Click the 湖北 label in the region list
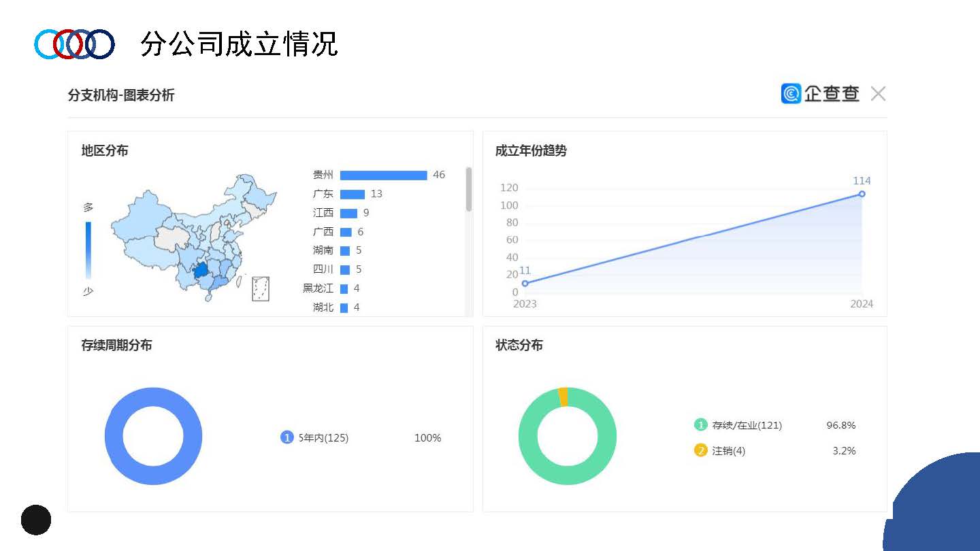980x551 pixels. 323,307
